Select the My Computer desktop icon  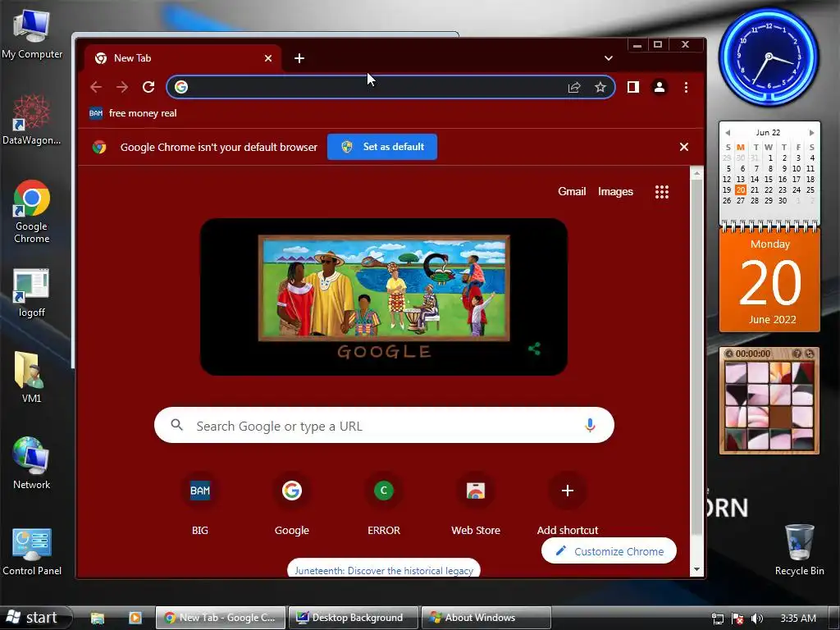pos(32,34)
